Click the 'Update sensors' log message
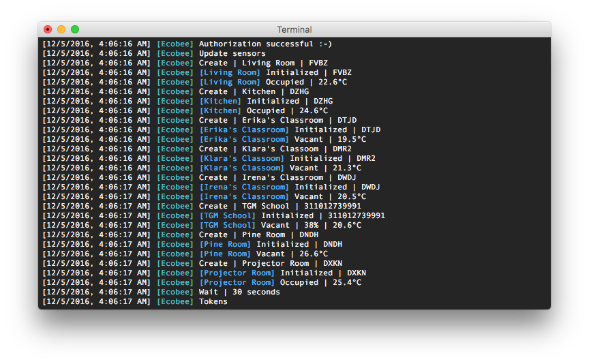 point(232,54)
